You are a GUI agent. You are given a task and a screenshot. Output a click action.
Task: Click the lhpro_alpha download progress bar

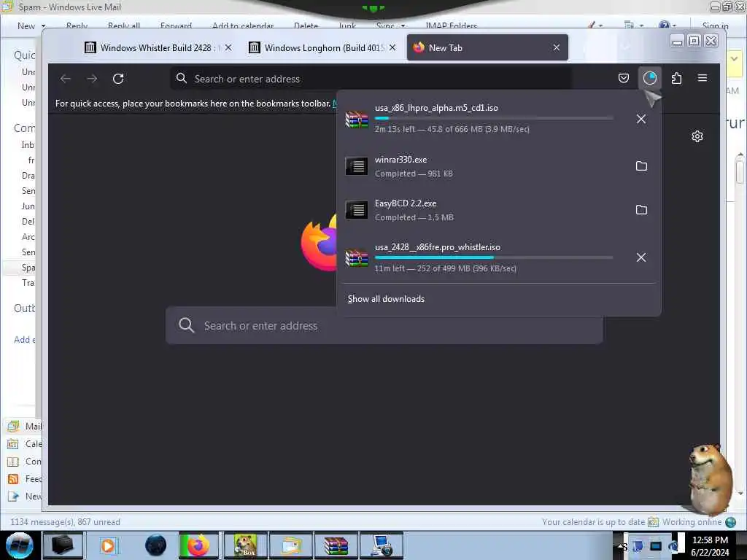coord(494,118)
